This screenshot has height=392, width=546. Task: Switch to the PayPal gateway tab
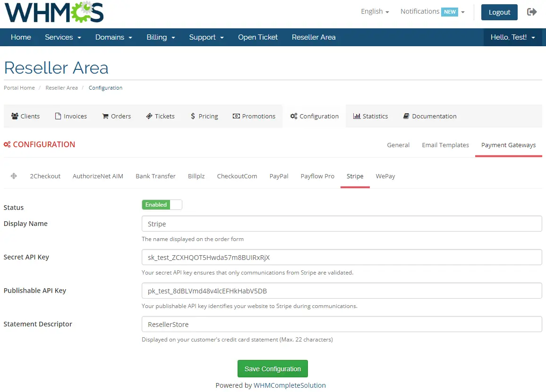pyautogui.click(x=279, y=176)
